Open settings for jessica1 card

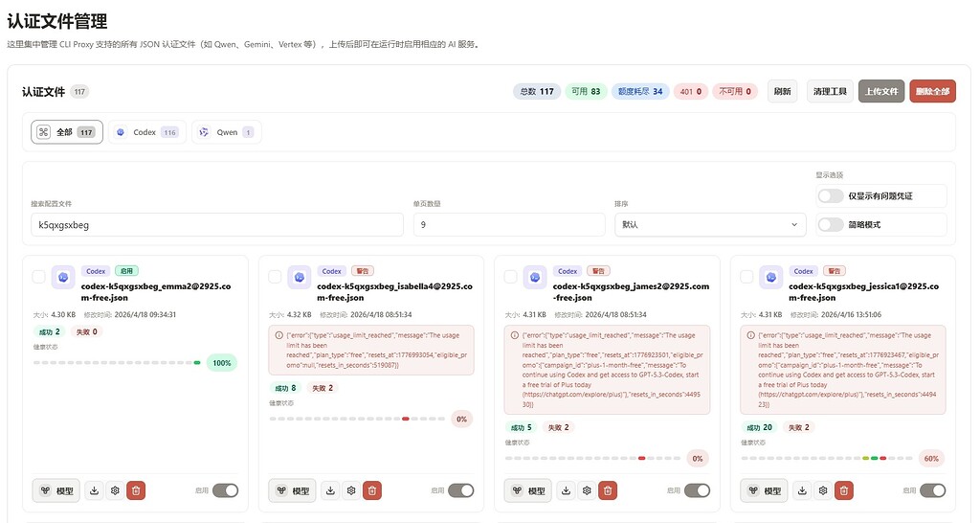(x=823, y=490)
